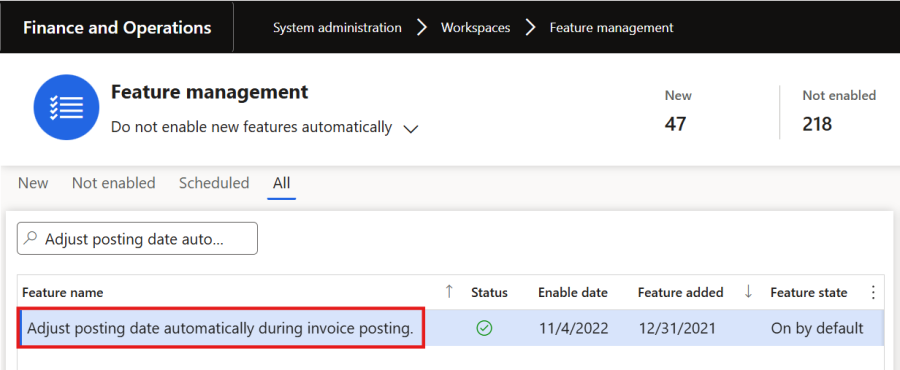Image resolution: width=900 pixels, height=370 pixels.
Task: Select the All tab
Action: pos(282,183)
